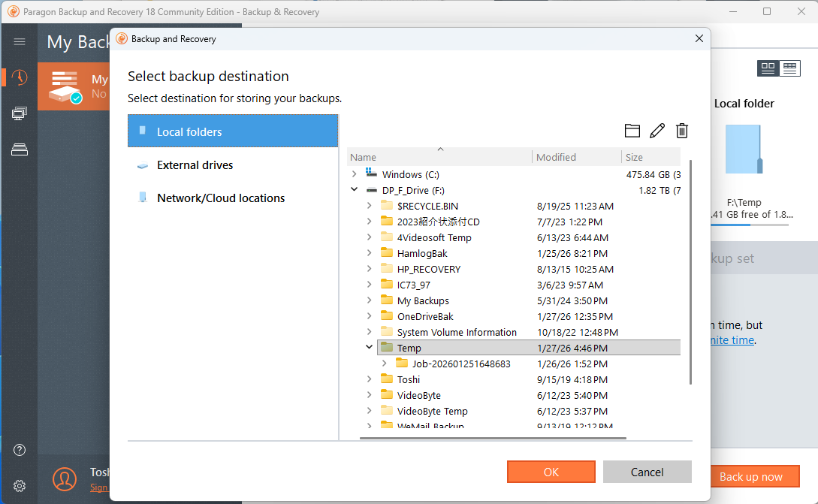Click the Temp modified date 1/27/26 4:46 PM
818x504 pixels.
coord(572,348)
